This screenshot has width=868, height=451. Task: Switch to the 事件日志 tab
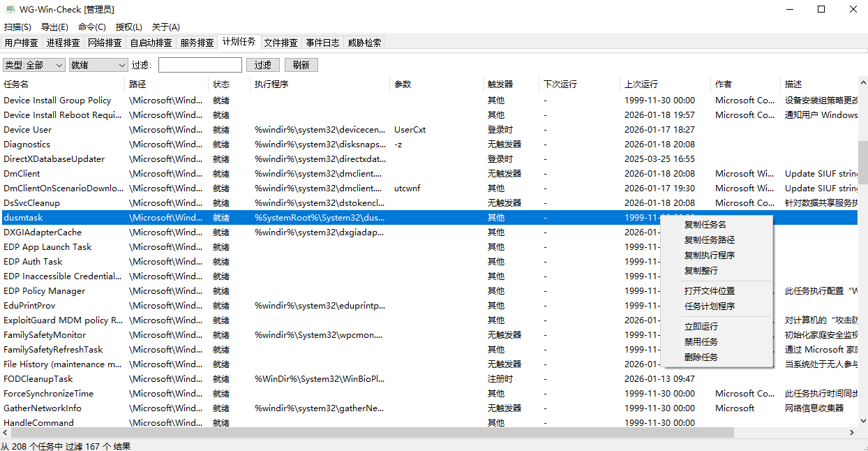pyautogui.click(x=322, y=43)
